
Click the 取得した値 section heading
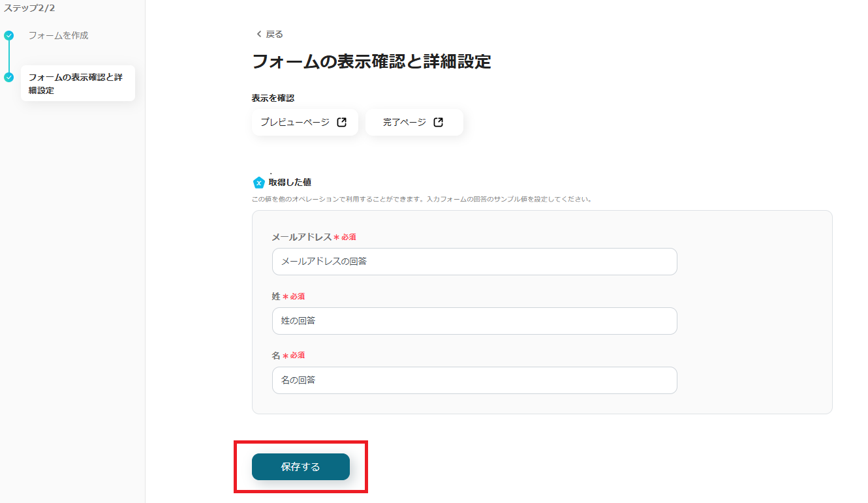click(290, 183)
